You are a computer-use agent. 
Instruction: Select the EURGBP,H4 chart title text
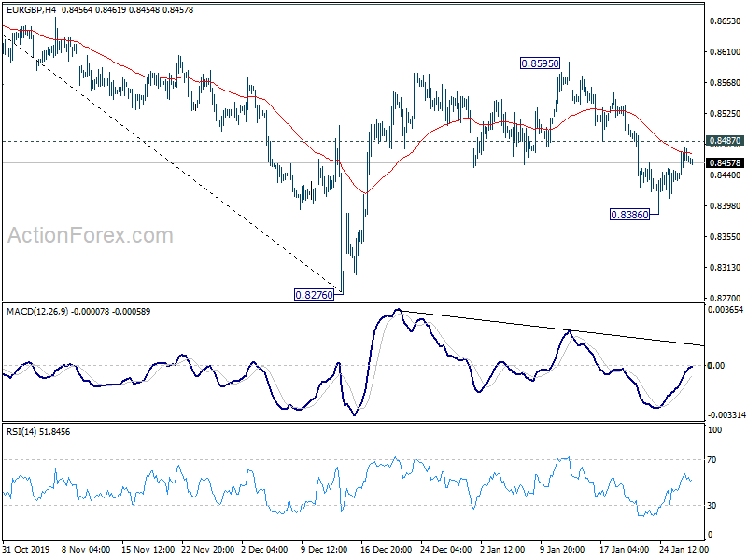tap(30, 9)
